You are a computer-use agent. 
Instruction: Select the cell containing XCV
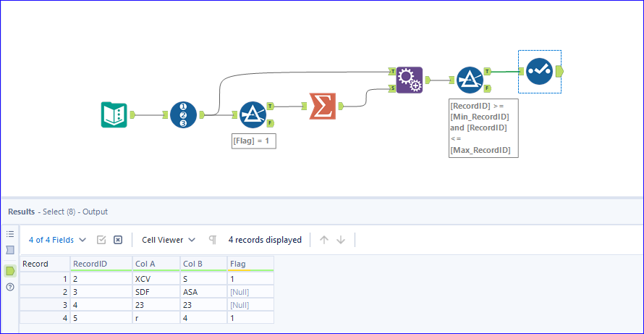tap(156, 278)
